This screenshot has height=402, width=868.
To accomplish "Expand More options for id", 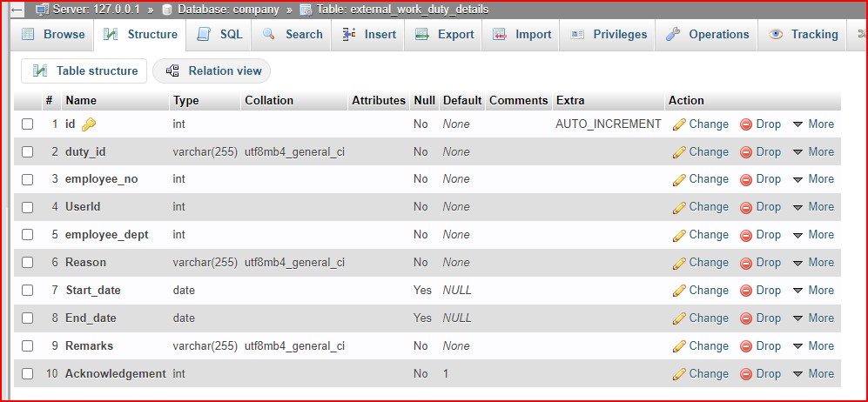I will pos(813,124).
